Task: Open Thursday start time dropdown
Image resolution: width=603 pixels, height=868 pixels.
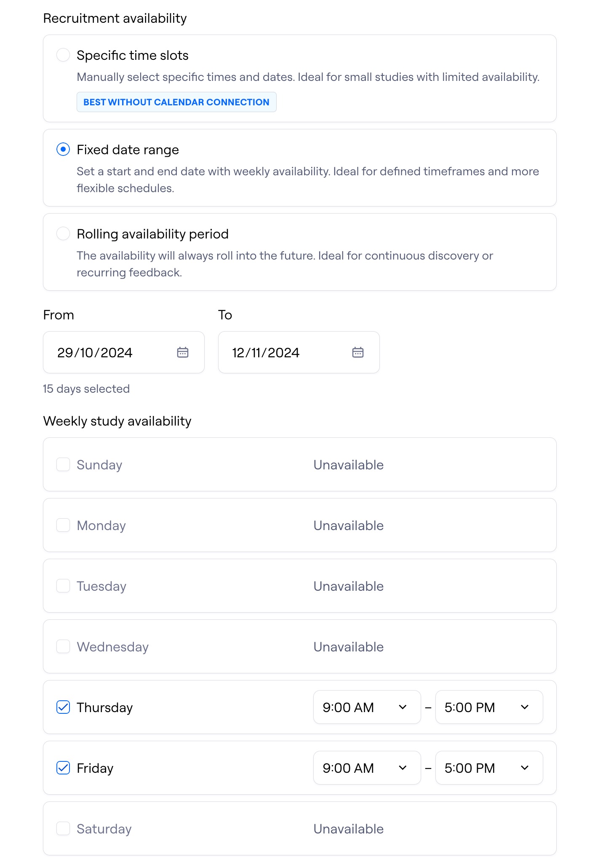Action: coord(367,707)
